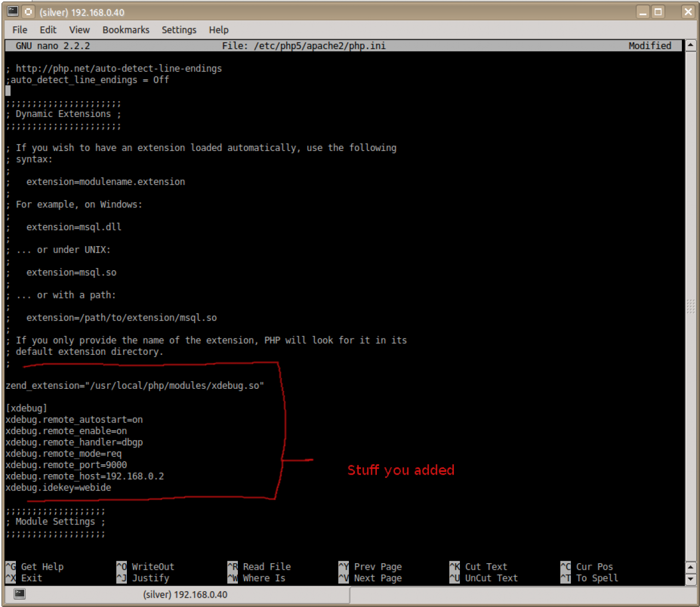Click the '^W Where Is' nano shortcut
Image resolution: width=700 pixels, height=607 pixels.
256,578
